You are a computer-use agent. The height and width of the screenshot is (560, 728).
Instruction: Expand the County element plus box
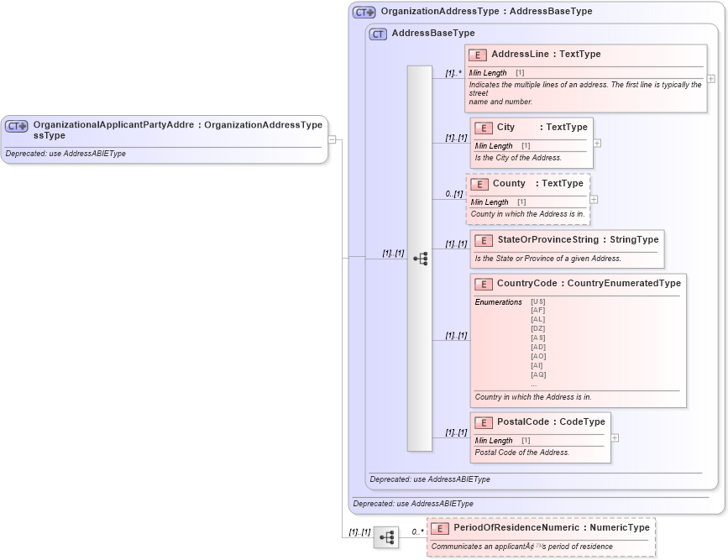(x=594, y=198)
